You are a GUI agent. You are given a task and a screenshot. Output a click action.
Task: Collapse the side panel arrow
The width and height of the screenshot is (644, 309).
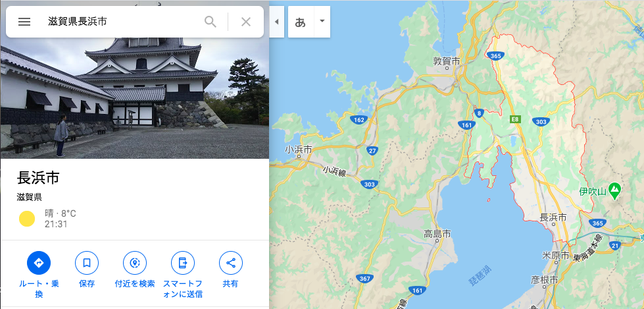[x=276, y=22]
